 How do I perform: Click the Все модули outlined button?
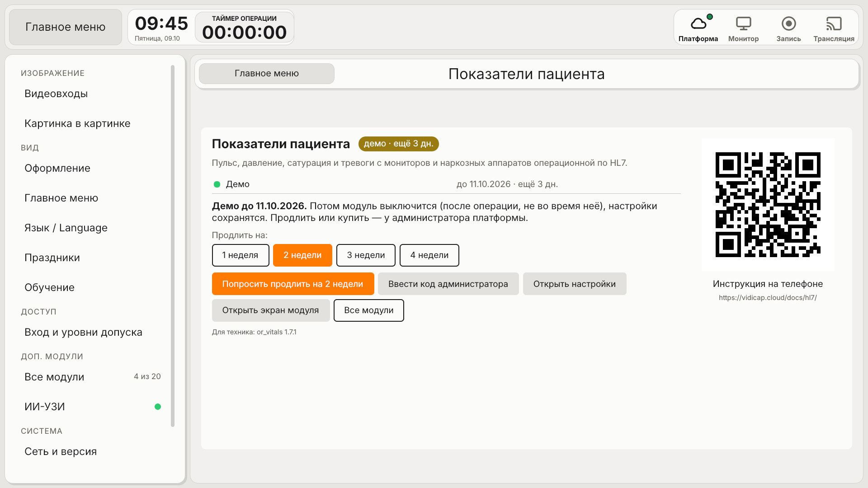pyautogui.click(x=369, y=310)
